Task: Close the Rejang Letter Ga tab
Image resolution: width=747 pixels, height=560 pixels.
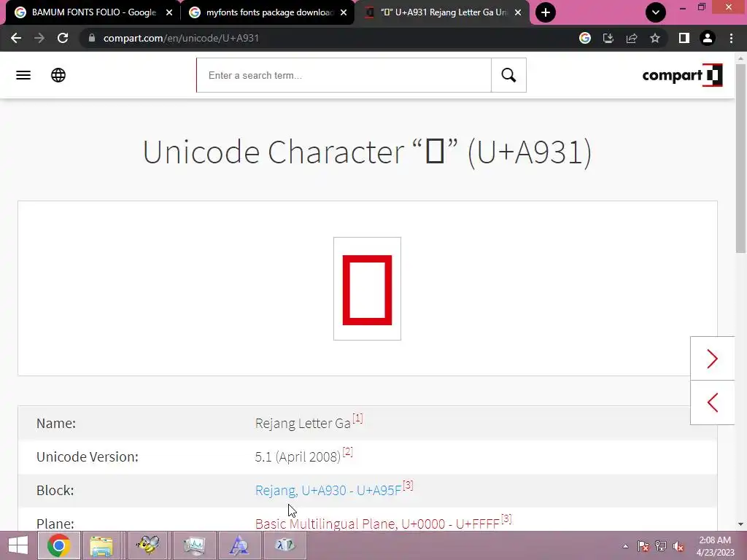Action: pos(518,12)
